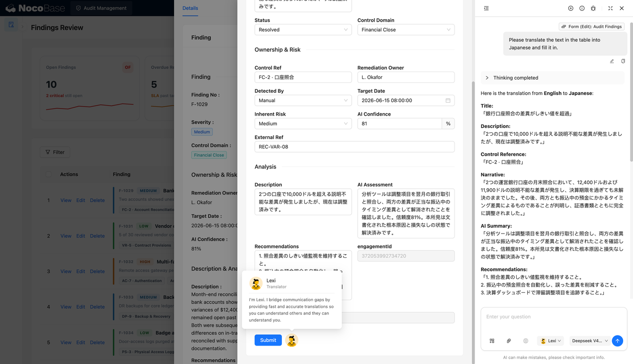Submit the edit form

[268, 340]
